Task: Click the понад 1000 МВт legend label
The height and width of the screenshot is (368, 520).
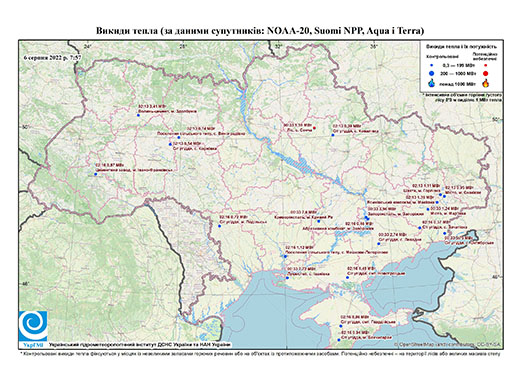Action: (457, 83)
